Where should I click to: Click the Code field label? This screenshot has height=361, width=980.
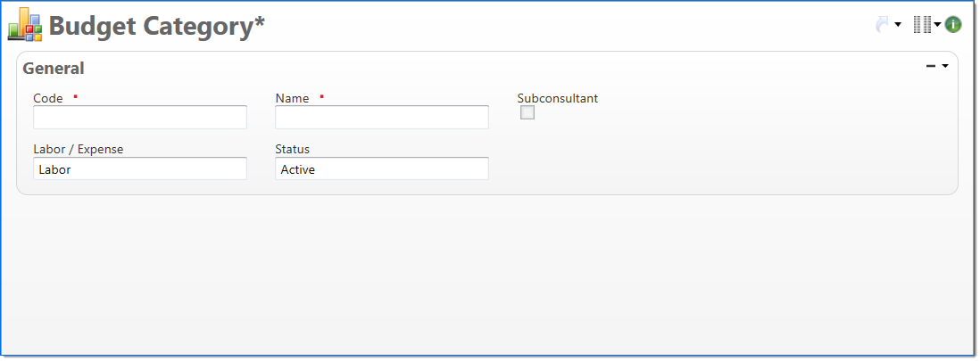coord(48,98)
